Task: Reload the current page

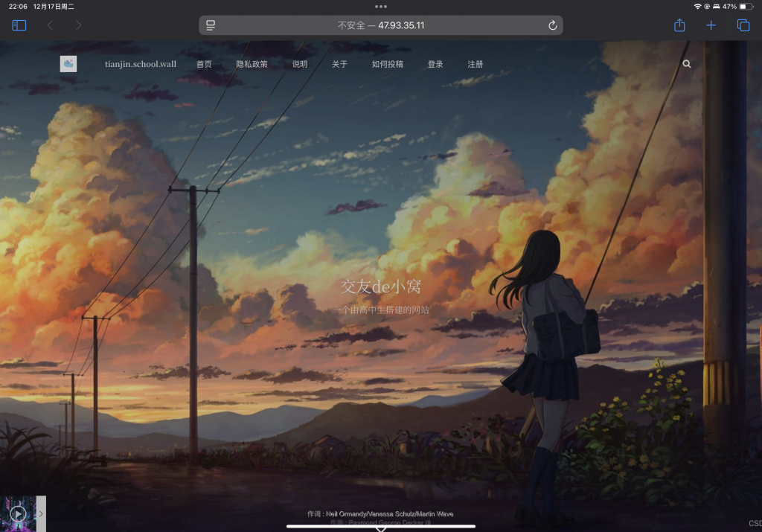Action: point(552,25)
